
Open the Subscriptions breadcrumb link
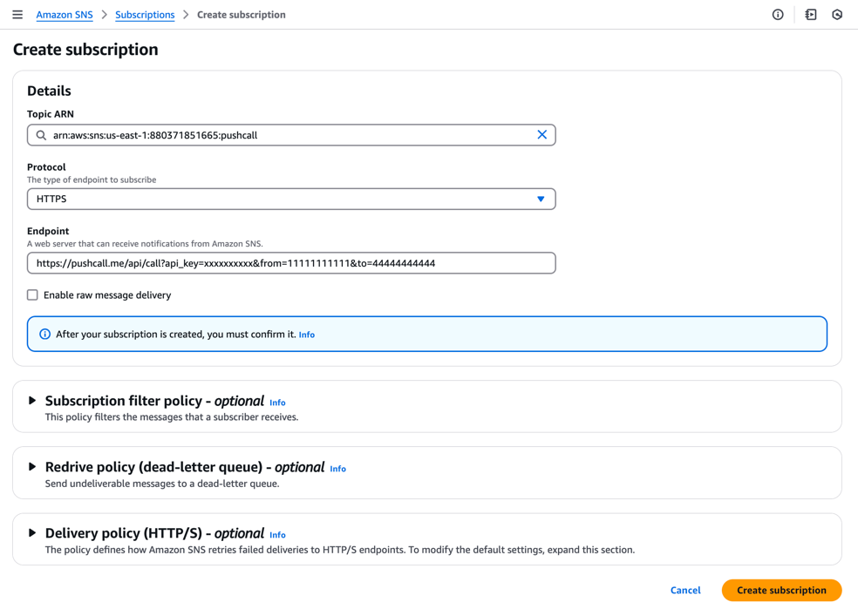coord(145,14)
